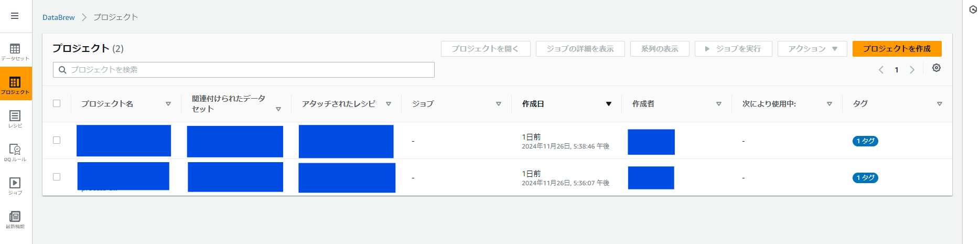This screenshot has width=980, height=244.
Task: Click the ジョブを実行 button
Action: tap(734, 49)
